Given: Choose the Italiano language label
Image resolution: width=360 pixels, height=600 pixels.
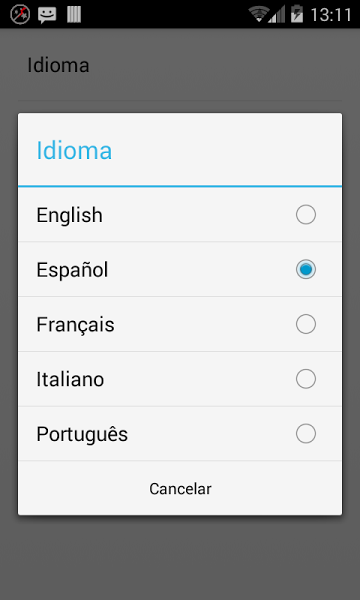Looking at the screenshot, I should pos(70,380).
